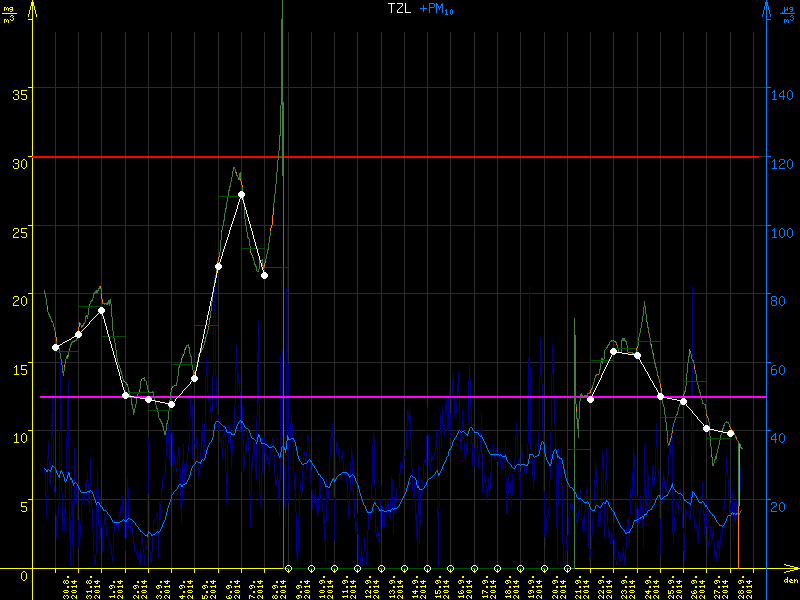
Task: Click the blue right axis unit label
Action: pyautogui.click(x=791, y=13)
